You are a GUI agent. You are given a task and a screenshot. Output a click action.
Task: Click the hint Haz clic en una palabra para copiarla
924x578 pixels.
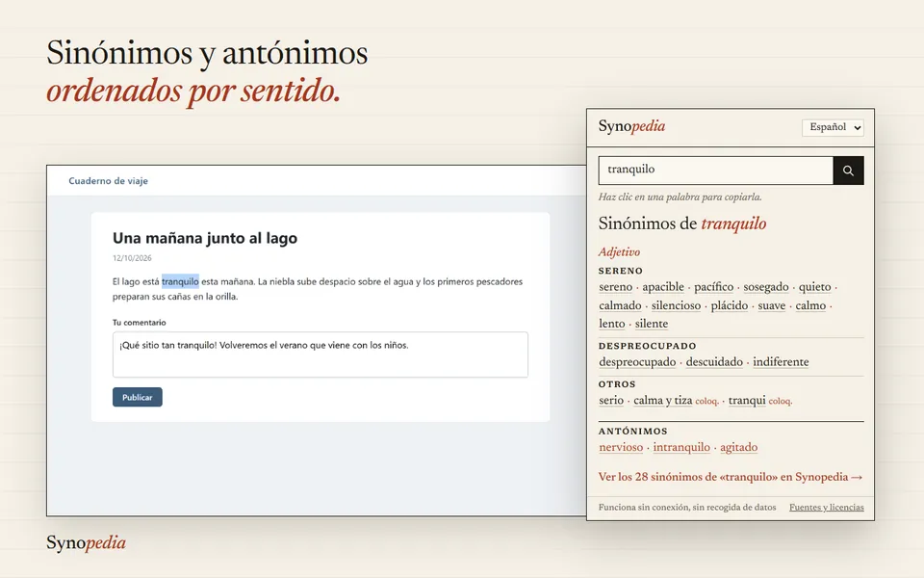(x=680, y=197)
